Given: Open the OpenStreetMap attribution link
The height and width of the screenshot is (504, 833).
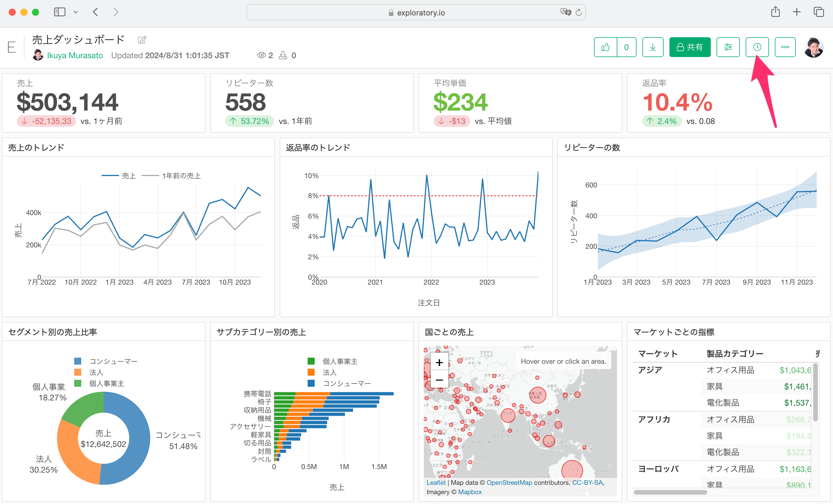Looking at the screenshot, I should point(509,482).
